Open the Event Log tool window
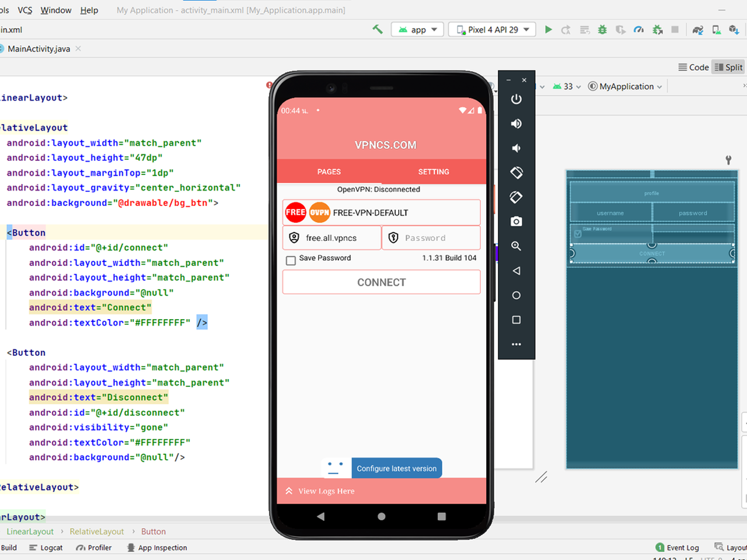Viewport: 747px width, 560px height. pyautogui.click(x=677, y=548)
